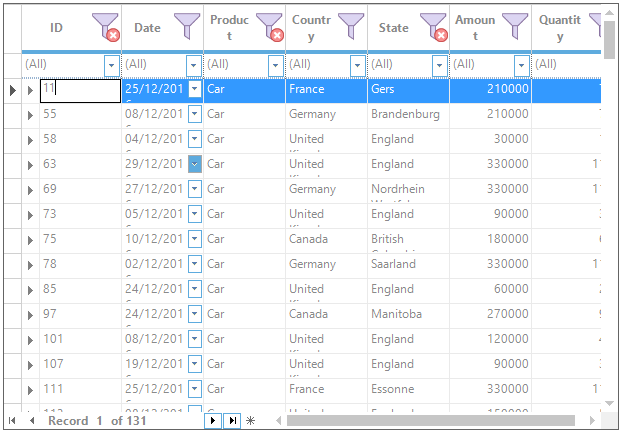Open the Country column filter funnel

point(351,26)
